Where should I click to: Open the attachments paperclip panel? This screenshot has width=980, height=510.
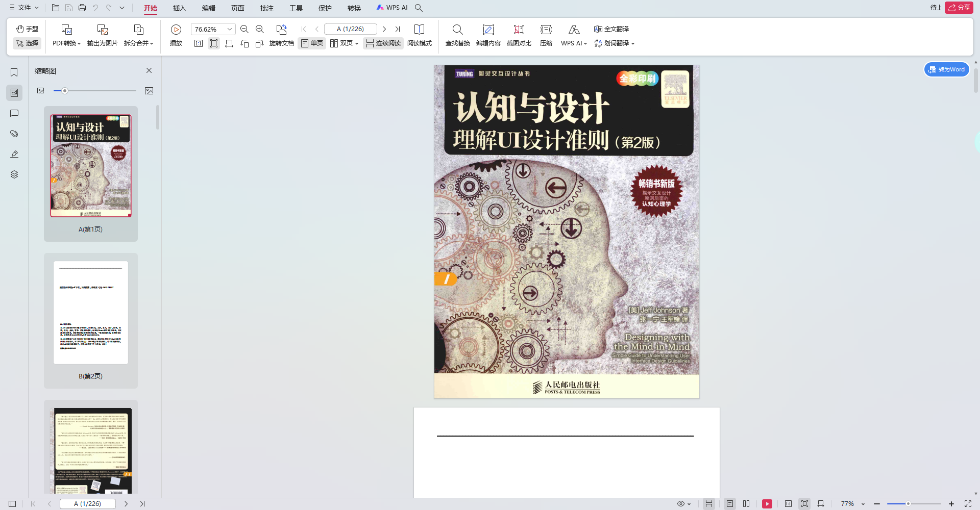(x=14, y=134)
